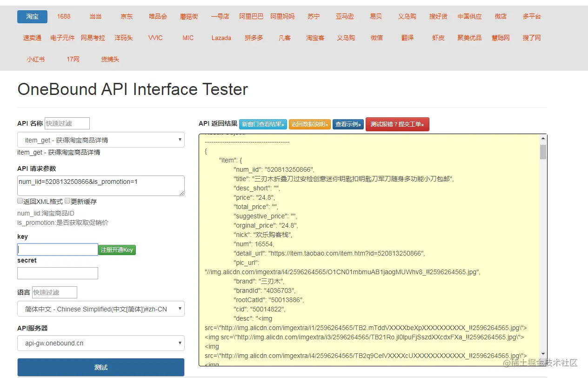Focus the key input field

(58, 250)
